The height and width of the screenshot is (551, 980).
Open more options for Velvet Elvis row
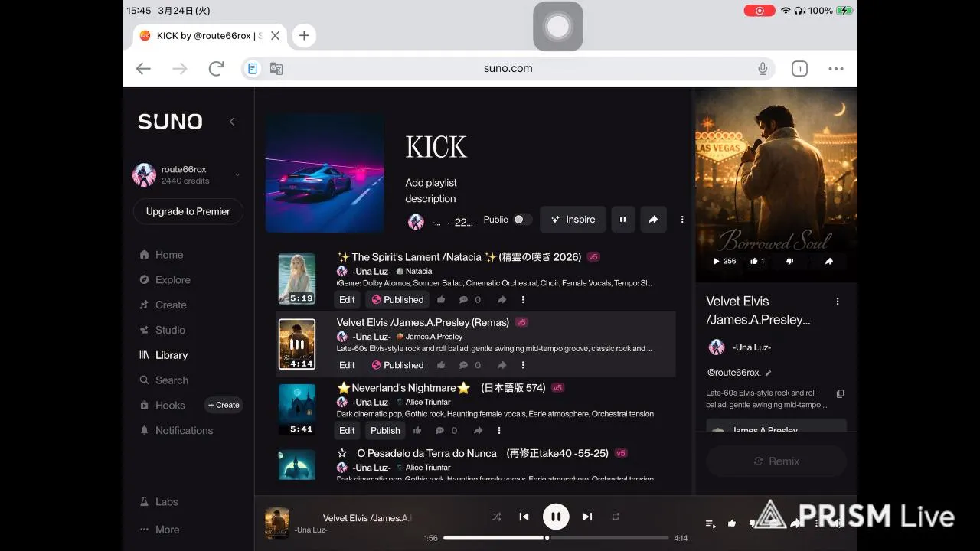523,365
